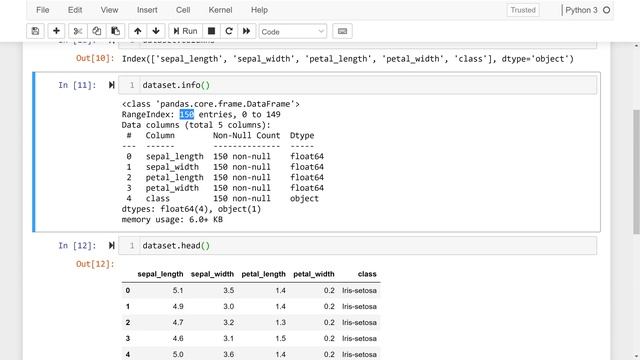Click the Index column list output text
Screen dimensions: 640x360
point(348,59)
